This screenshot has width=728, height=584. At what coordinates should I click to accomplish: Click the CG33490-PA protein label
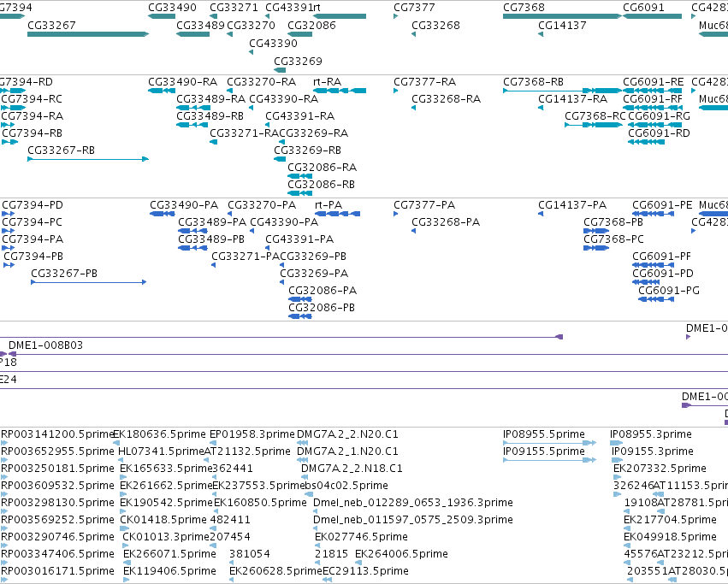184,205
